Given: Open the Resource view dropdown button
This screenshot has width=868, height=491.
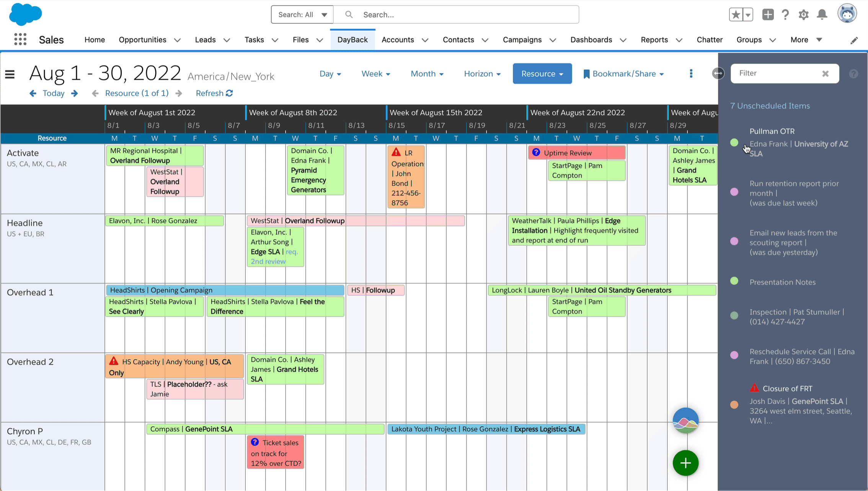Looking at the screenshot, I should click(542, 74).
